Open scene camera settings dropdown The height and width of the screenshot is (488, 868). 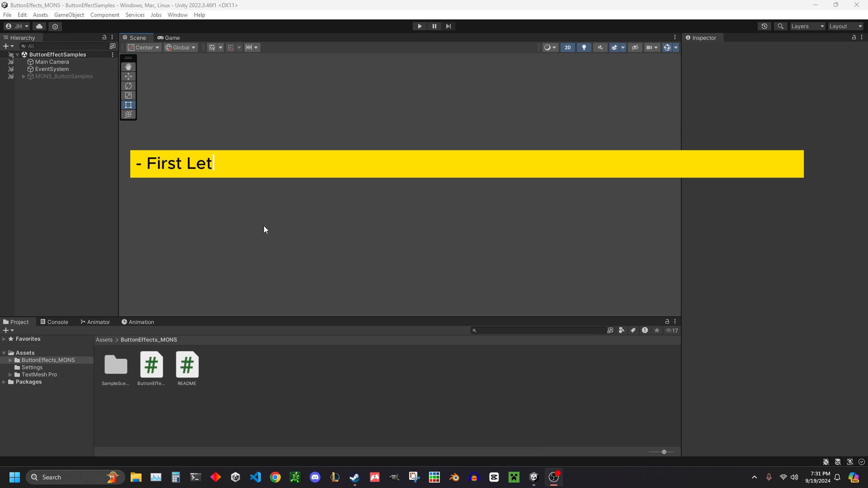(x=652, y=47)
